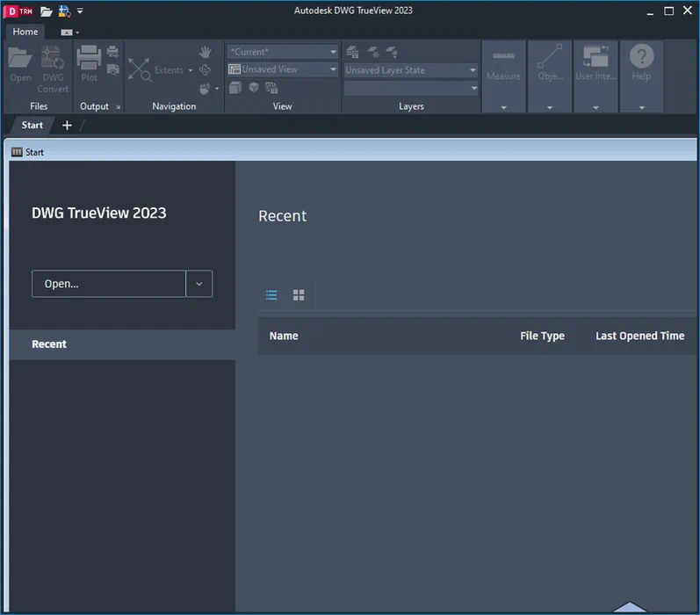
Task: Open the Output panel dialog launcher arrow
Action: [x=118, y=106]
